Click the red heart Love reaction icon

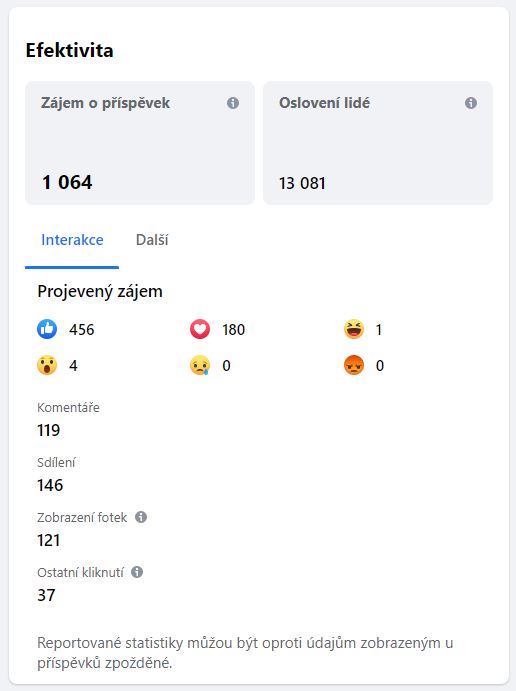[x=200, y=329]
